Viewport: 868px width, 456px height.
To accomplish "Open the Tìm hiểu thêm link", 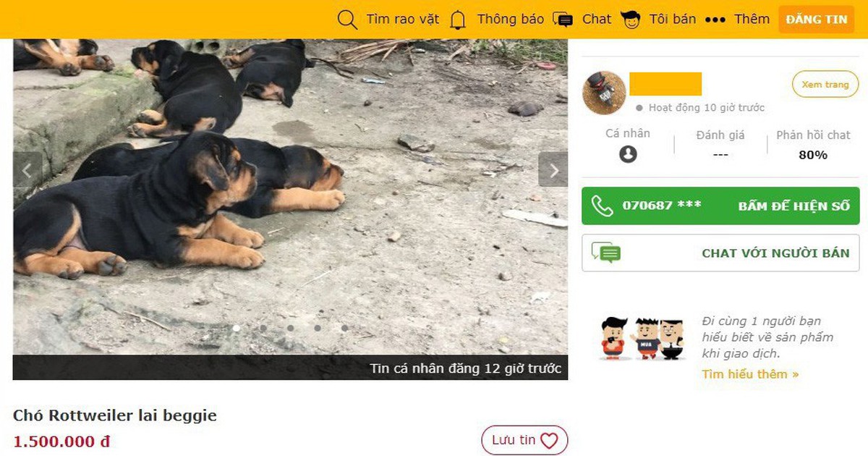I will coord(750,374).
